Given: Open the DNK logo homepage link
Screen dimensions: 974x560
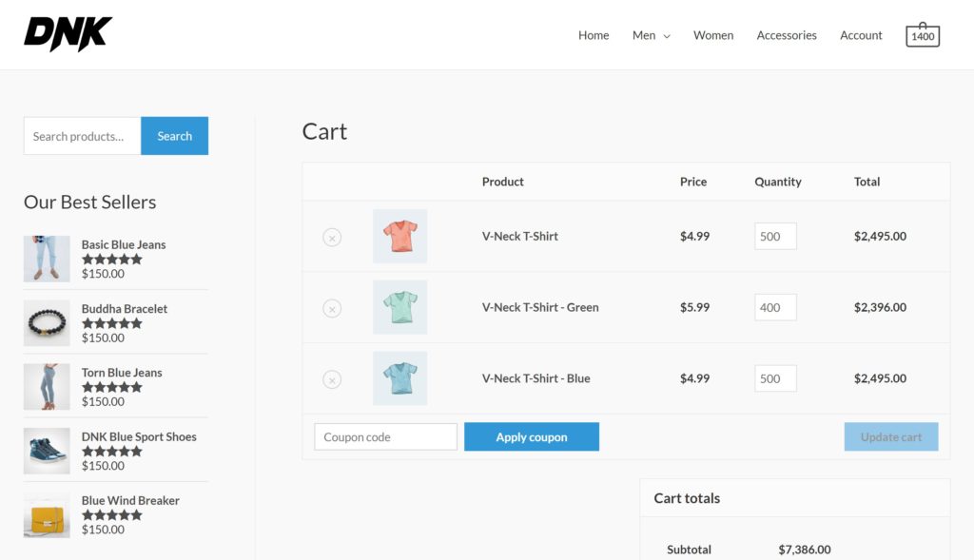Looking at the screenshot, I should 68,34.
